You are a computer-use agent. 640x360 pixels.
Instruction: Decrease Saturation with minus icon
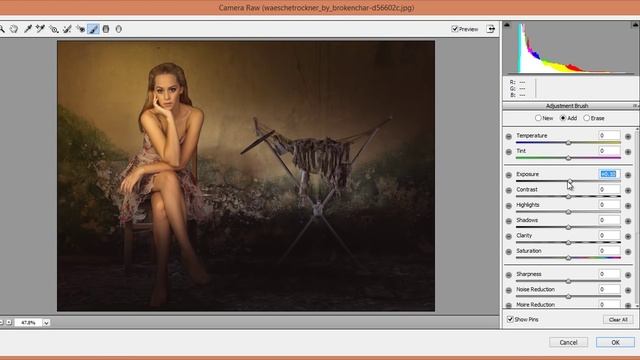tap(509, 252)
